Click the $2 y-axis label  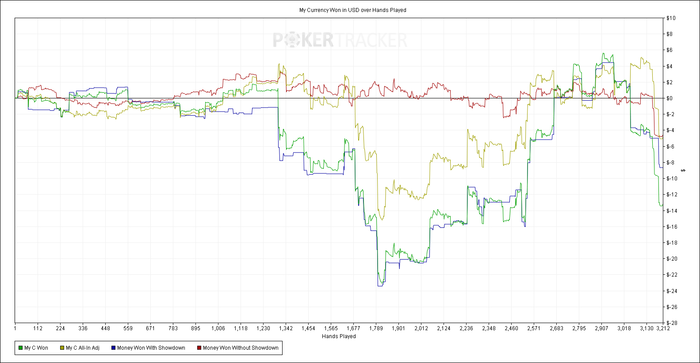point(670,82)
